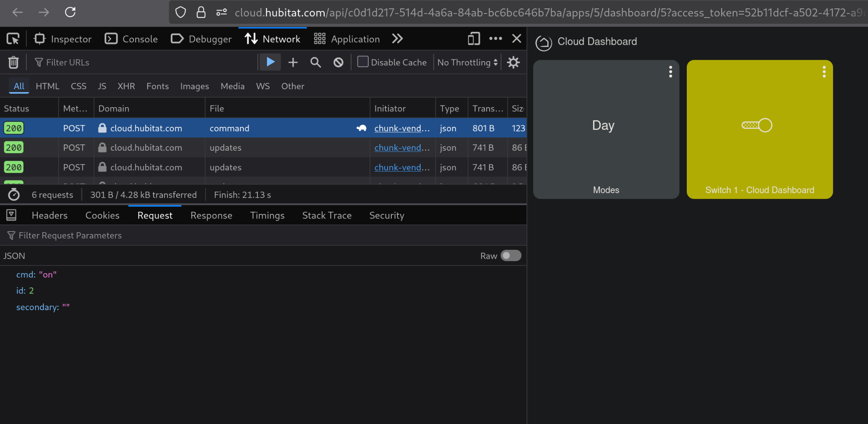Clear the network log with trash icon
This screenshot has width=868, height=424.
coord(13,62)
